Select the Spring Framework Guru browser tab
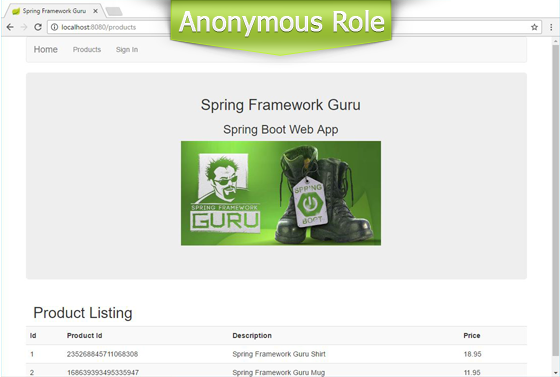560x377 pixels. pyautogui.click(x=54, y=11)
